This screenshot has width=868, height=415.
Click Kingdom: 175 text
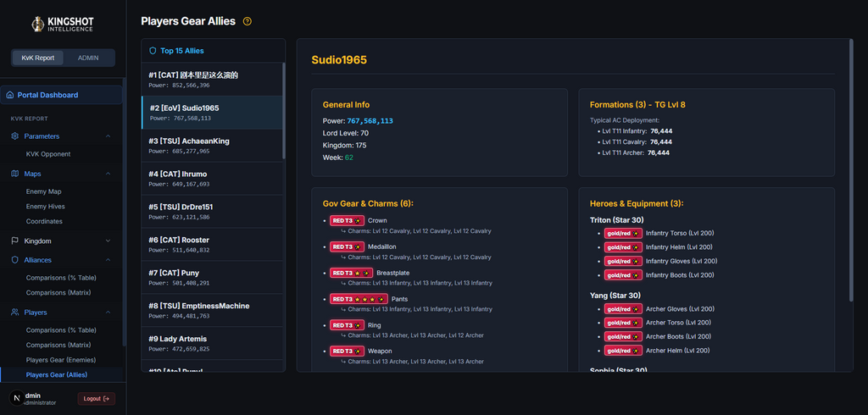pos(344,146)
